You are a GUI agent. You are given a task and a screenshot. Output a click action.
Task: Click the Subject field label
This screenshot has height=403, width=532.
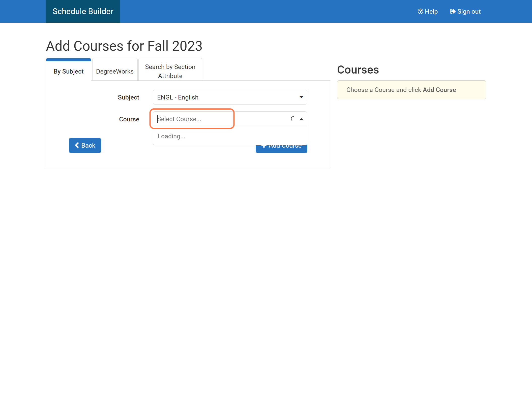128,97
